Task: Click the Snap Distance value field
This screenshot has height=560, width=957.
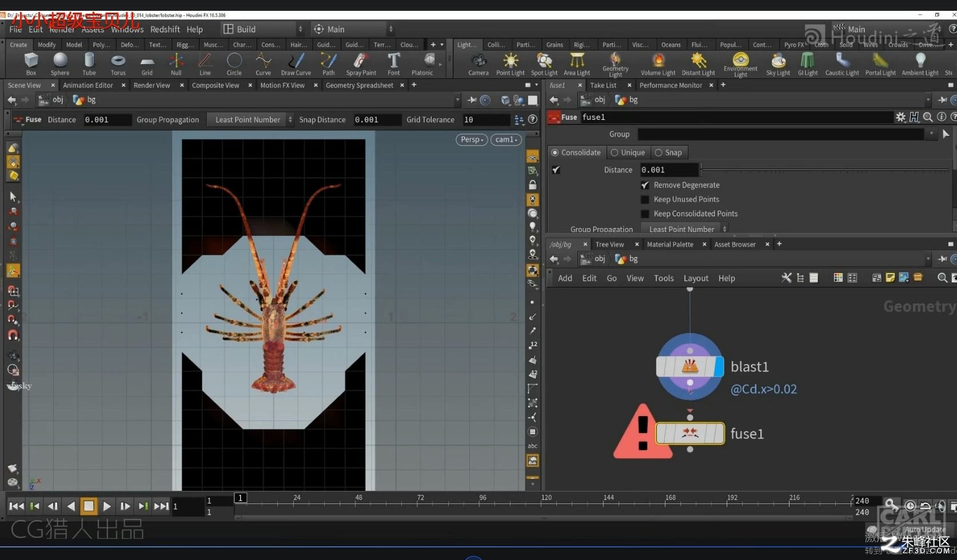Action: [x=376, y=119]
